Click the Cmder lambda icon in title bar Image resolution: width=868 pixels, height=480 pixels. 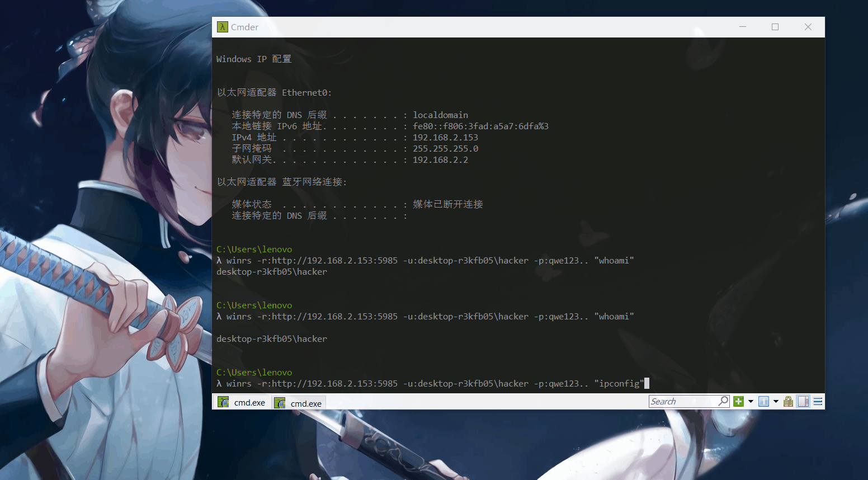(223, 27)
